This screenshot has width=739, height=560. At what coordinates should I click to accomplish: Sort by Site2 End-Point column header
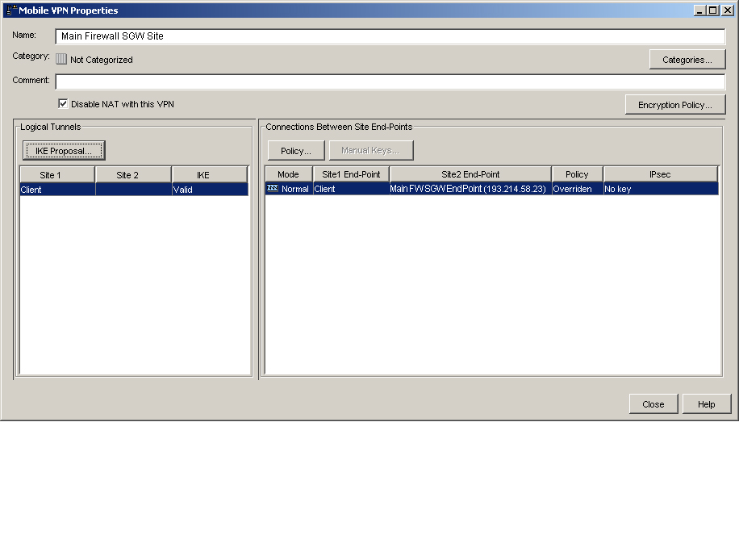coord(470,174)
